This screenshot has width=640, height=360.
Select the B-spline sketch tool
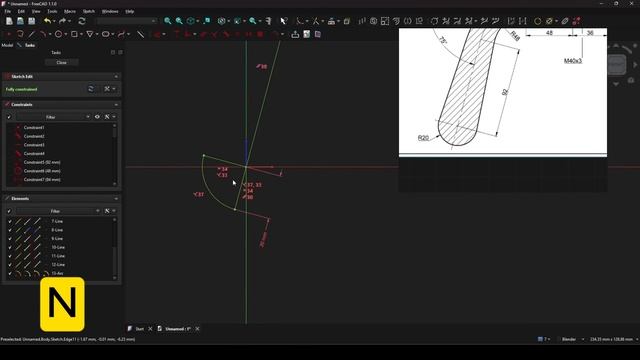click(x=121, y=34)
